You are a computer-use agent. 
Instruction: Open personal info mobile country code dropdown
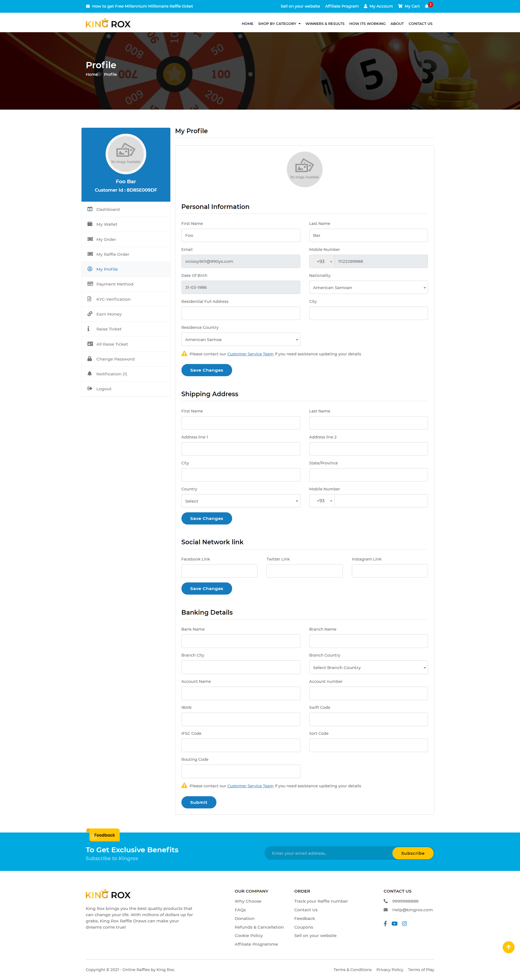point(322,261)
